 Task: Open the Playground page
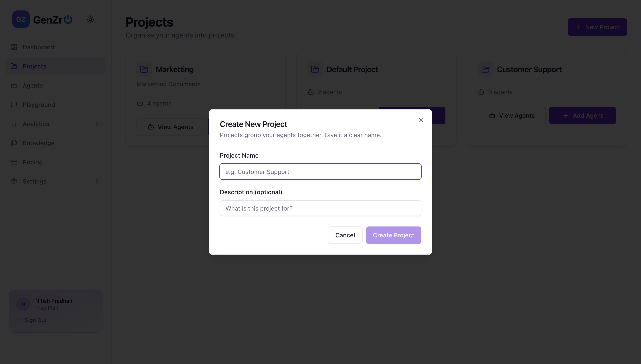click(x=39, y=104)
